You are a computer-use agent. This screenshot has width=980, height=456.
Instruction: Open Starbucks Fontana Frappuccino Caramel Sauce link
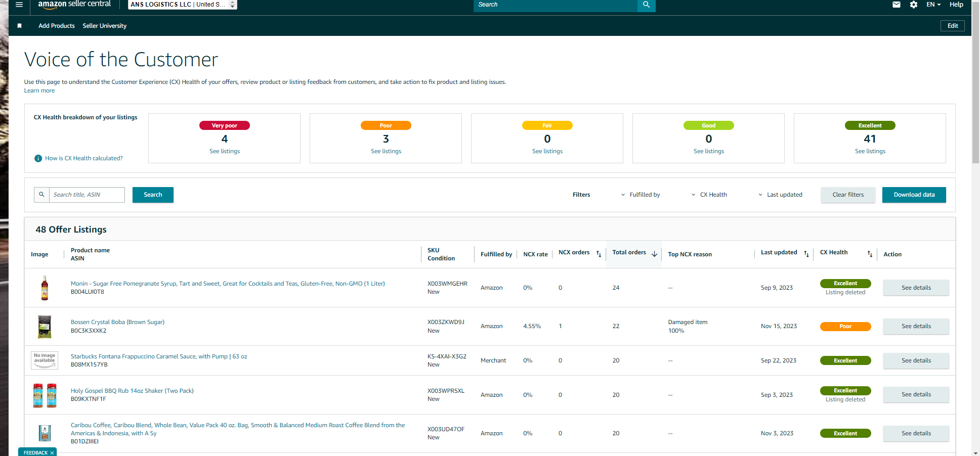[x=159, y=356]
